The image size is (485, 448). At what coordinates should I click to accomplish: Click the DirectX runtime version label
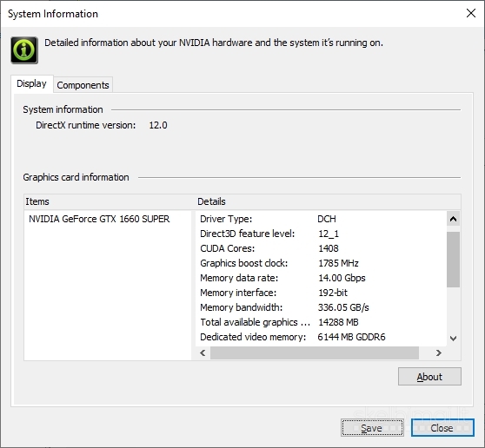coord(86,125)
